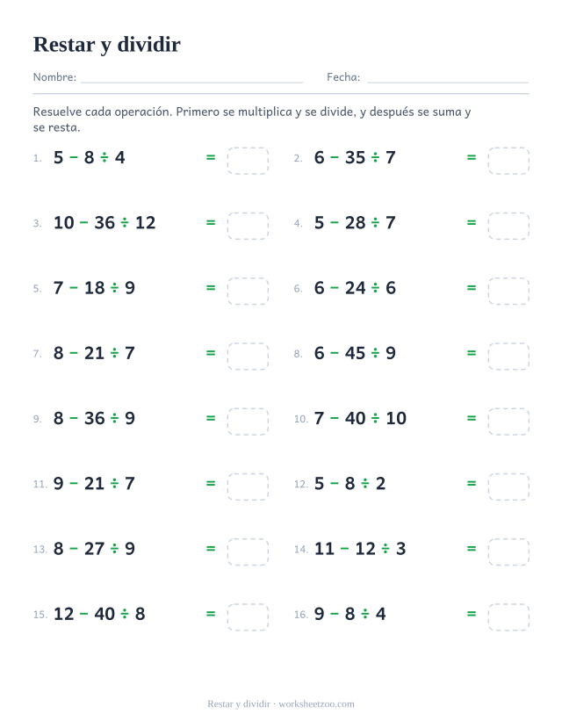The width and height of the screenshot is (562, 728).
Task: Click answer box for 12 − 40 ÷ 8
Action: click(248, 617)
